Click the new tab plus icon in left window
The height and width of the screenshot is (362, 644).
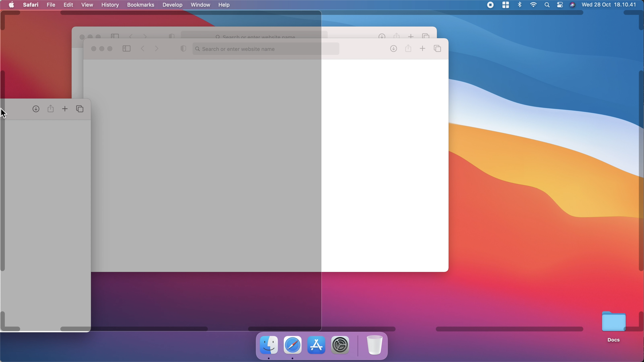(x=65, y=109)
